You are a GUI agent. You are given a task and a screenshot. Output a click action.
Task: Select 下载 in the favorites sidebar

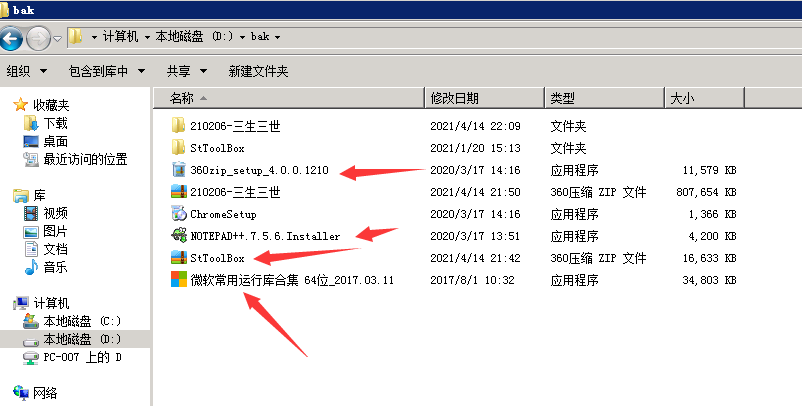pyautogui.click(x=55, y=123)
